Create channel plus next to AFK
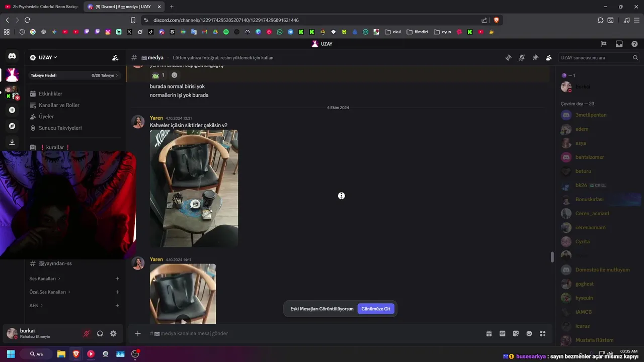Screen dimensions: 644x362 coord(117,305)
